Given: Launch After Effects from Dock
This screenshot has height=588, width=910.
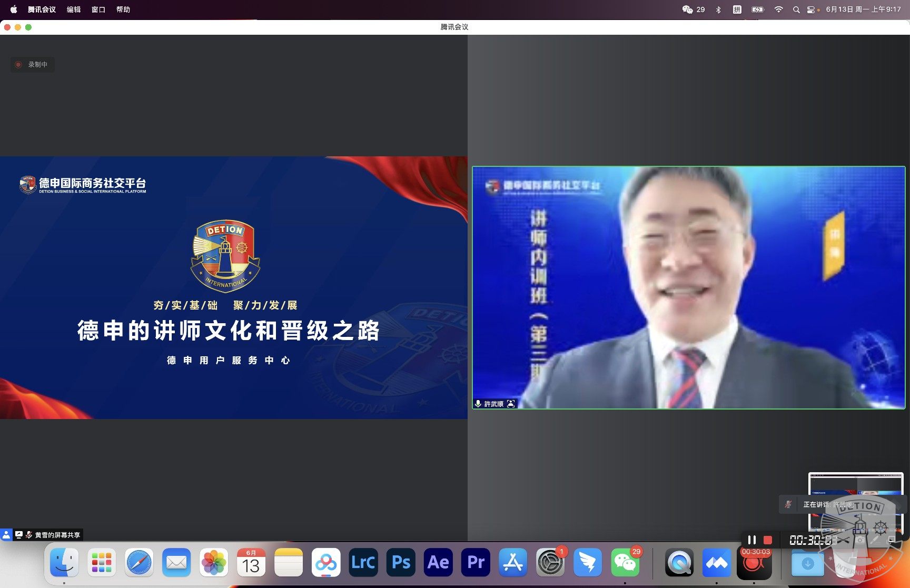Looking at the screenshot, I should coord(438,563).
